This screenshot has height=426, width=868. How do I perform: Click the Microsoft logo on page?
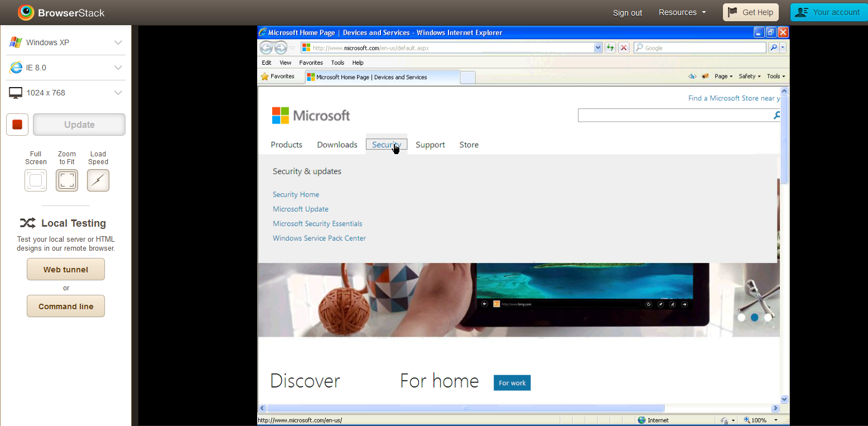(311, 116)
